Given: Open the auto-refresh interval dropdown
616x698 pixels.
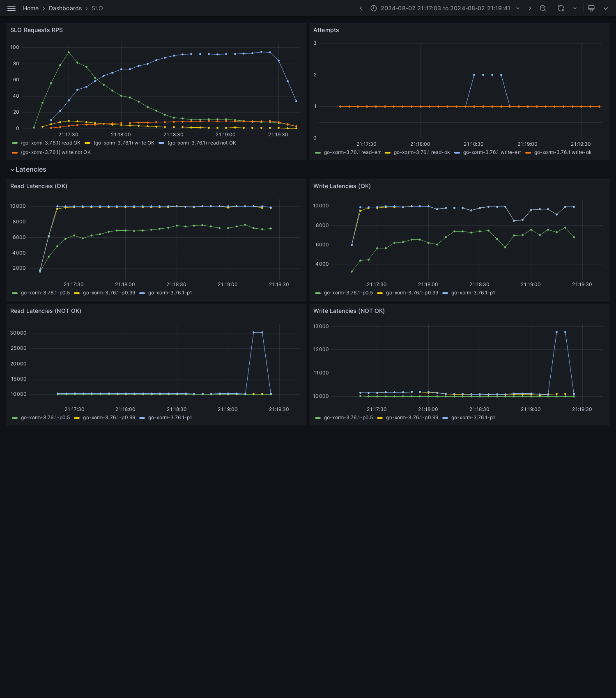Looking at the screenshot, I should [575, 8].
